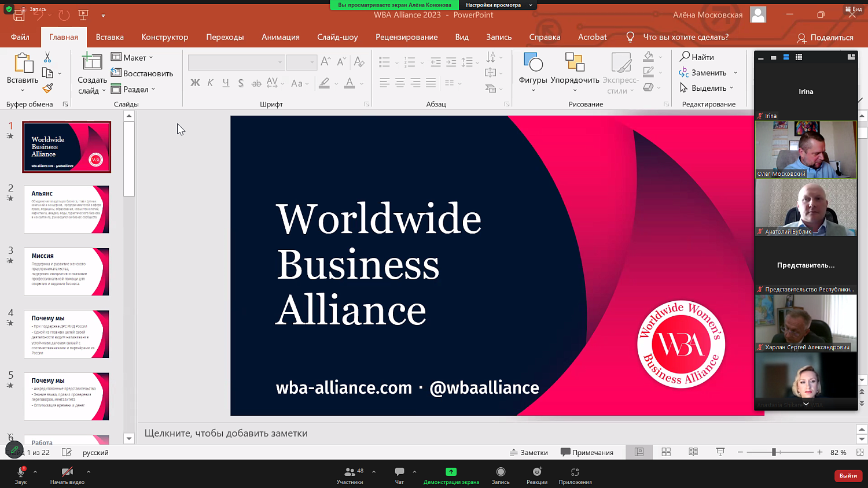This screenshot has width=868, height=488.
Task: Unmute microphone with Звук button
Action: tap(21, 472)
